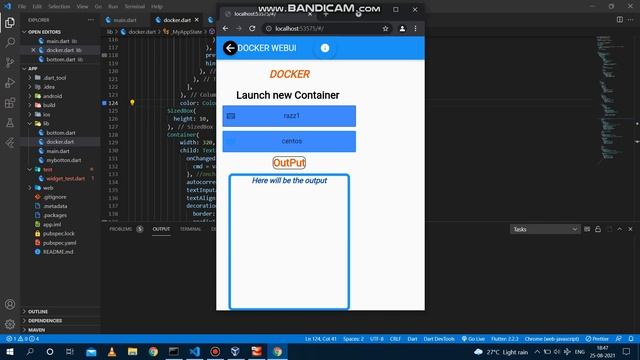The width and height of the screenshot is (640, 360).
Task: Click the UTF-8 encoding status entry
Action: [377, 339]
